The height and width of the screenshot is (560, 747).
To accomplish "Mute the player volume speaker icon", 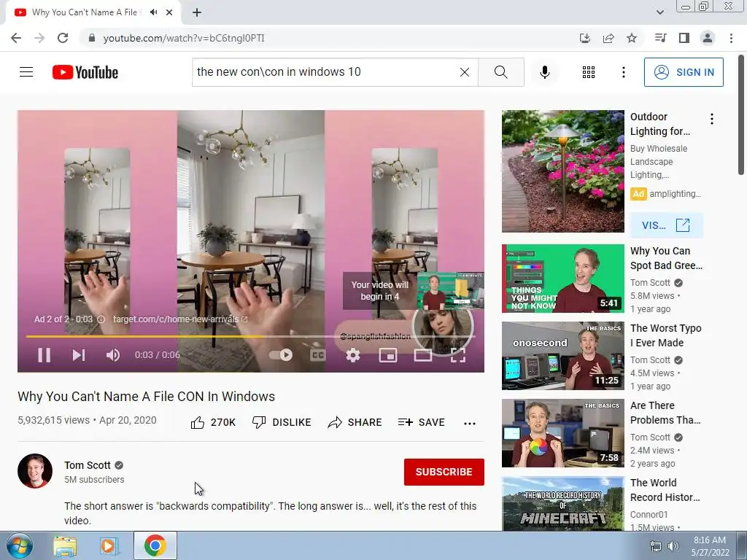I will (113, 355).
